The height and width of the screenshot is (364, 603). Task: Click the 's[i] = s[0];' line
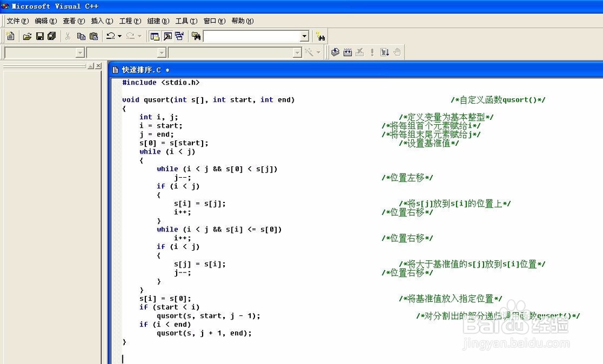coord(165,299)
